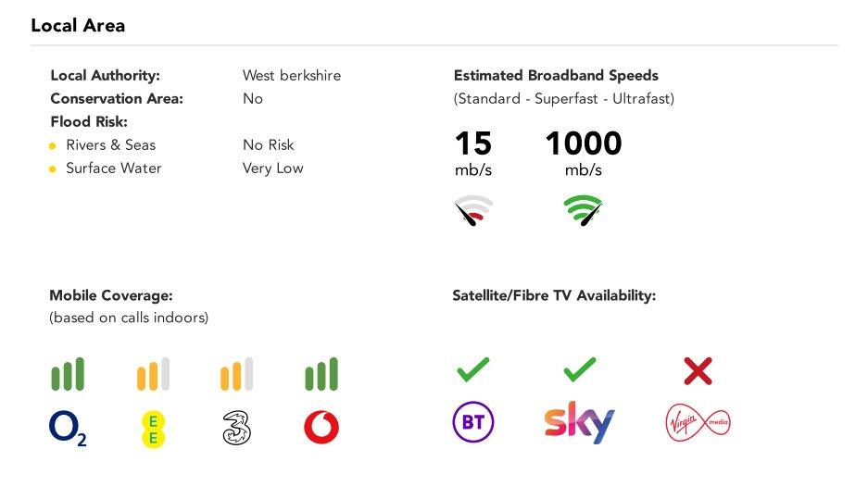This screenshot has width=868, height=499.
Task: Click the EE network logo
Action: coord(153,429)
